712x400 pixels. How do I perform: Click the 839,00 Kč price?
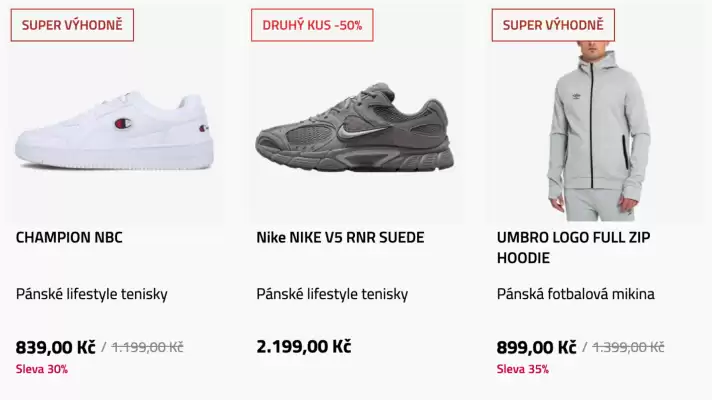coord(55,347)
